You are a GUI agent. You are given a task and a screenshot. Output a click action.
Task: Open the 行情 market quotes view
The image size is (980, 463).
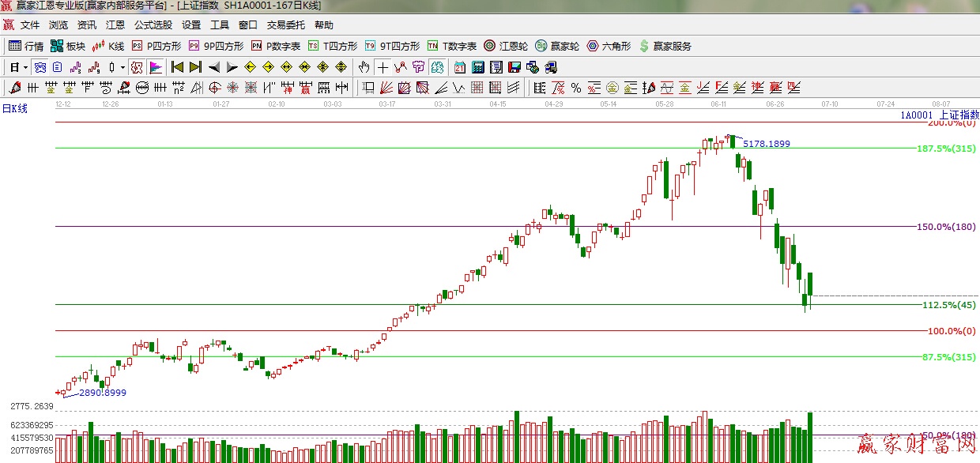coord(25,46)
